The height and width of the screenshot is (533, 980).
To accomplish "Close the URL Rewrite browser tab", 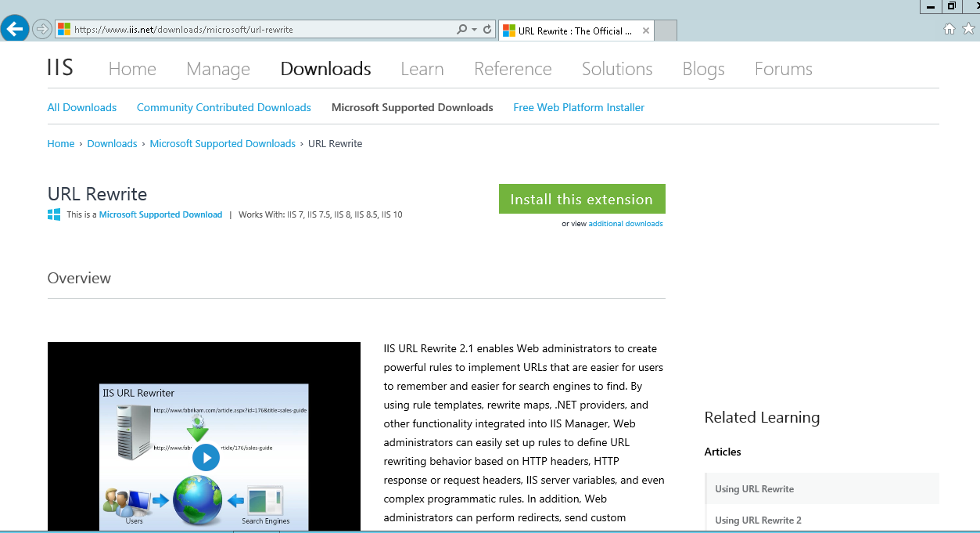I will 646,31.
